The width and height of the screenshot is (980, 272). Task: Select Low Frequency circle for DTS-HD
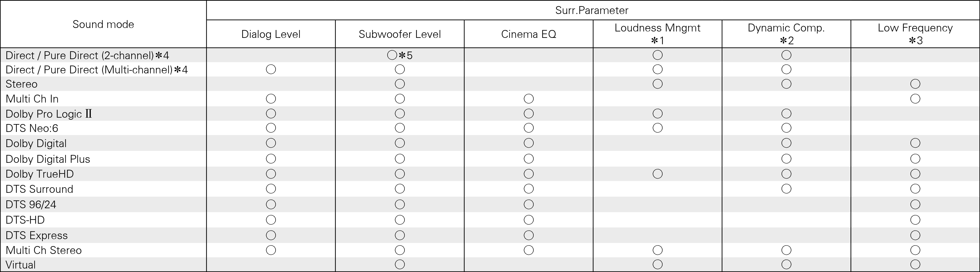[915, 220]
